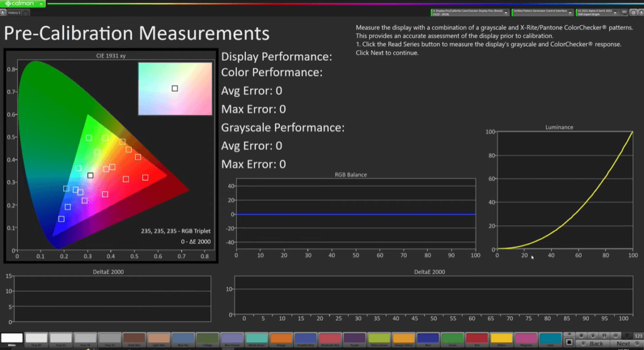Select the Foliage patch

(x=208, y=339)
